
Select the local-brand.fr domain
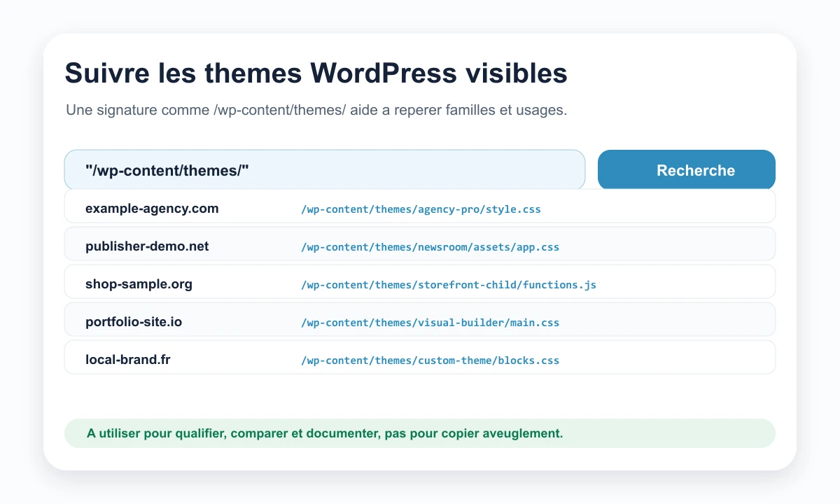[x=128, y=360]
